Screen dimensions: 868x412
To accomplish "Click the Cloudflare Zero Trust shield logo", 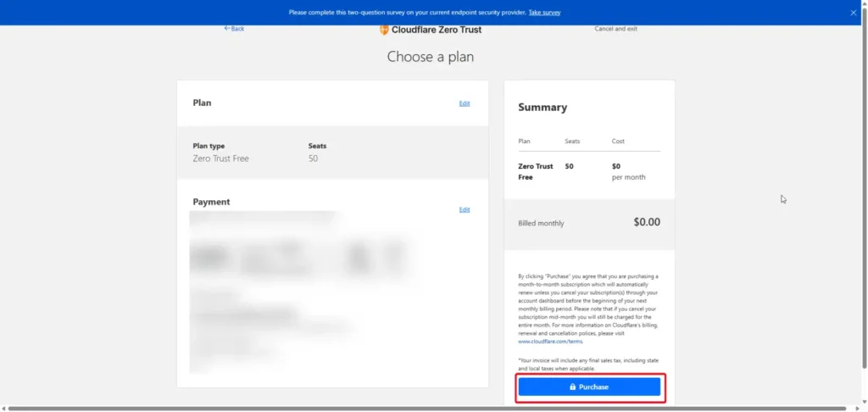I will [384, 30].
